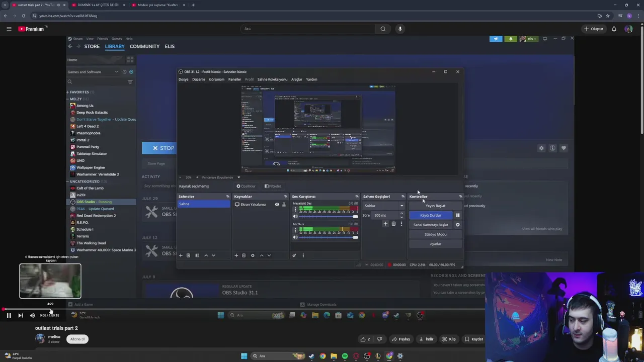Image resolution: width=644 pixels, height=362 pixels.
Task: Toggle Stüdyo Modu in OBS controls
Action: 435,234
